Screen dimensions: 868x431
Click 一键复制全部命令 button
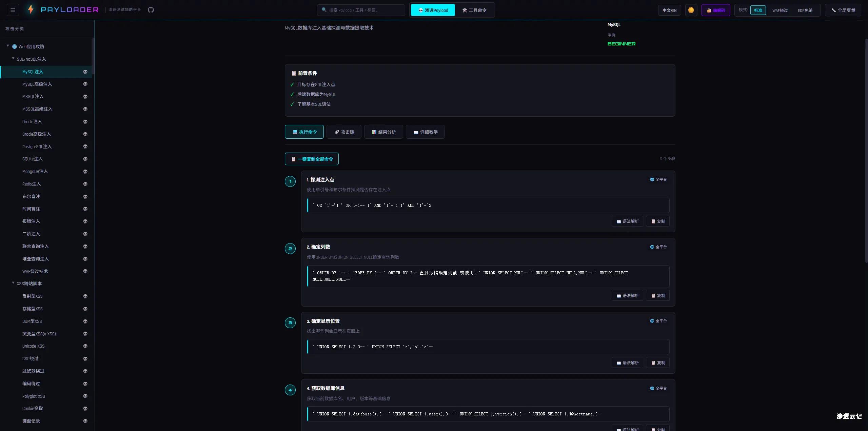(311, 159)
